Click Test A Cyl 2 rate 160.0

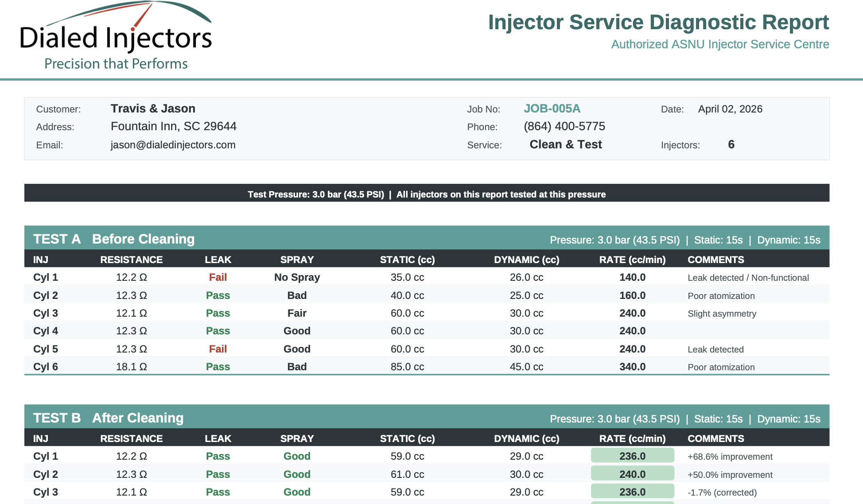click(x=632, y=295)
